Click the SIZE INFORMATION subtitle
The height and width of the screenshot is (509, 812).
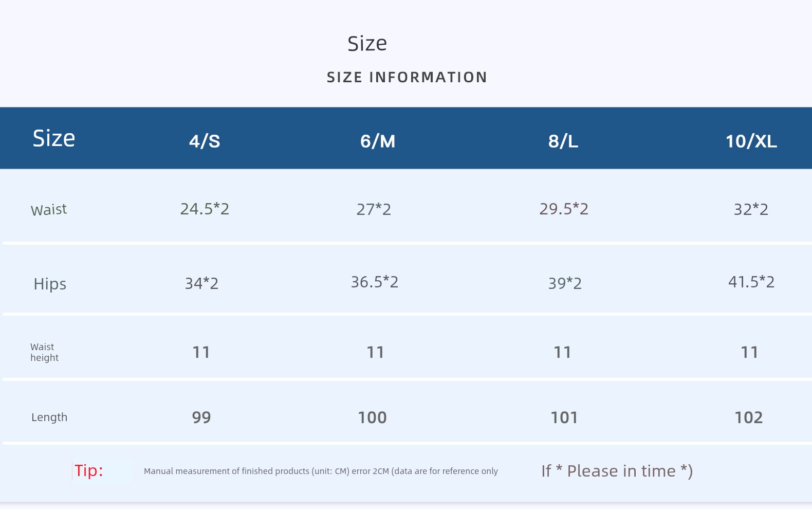tap(407, 77)
